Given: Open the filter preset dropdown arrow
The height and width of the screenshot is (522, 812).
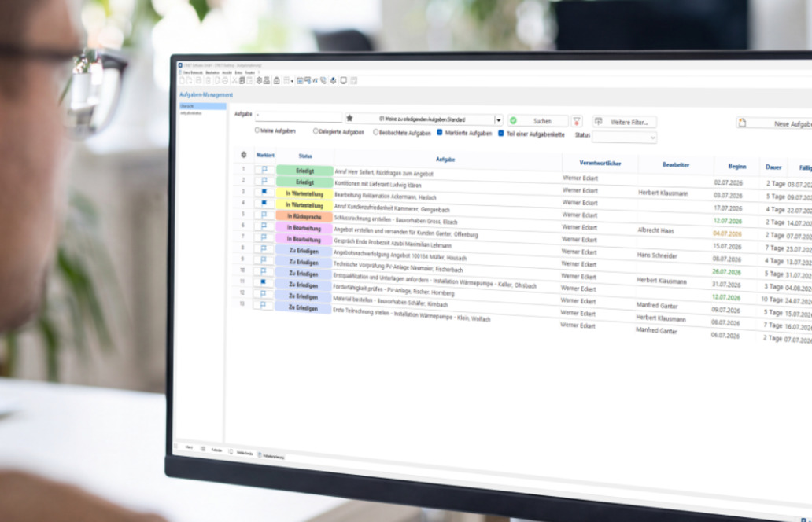Looking at the screenshot, I should point(498,120).
